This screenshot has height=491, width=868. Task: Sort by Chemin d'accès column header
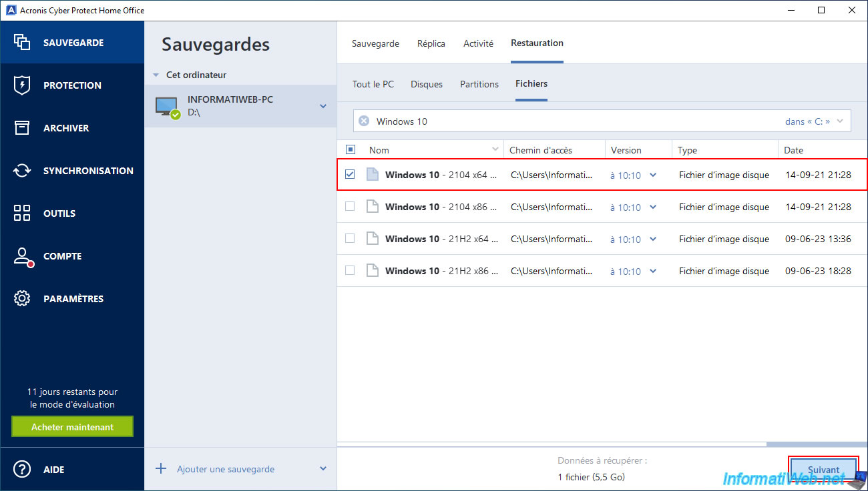coord(554,150)
